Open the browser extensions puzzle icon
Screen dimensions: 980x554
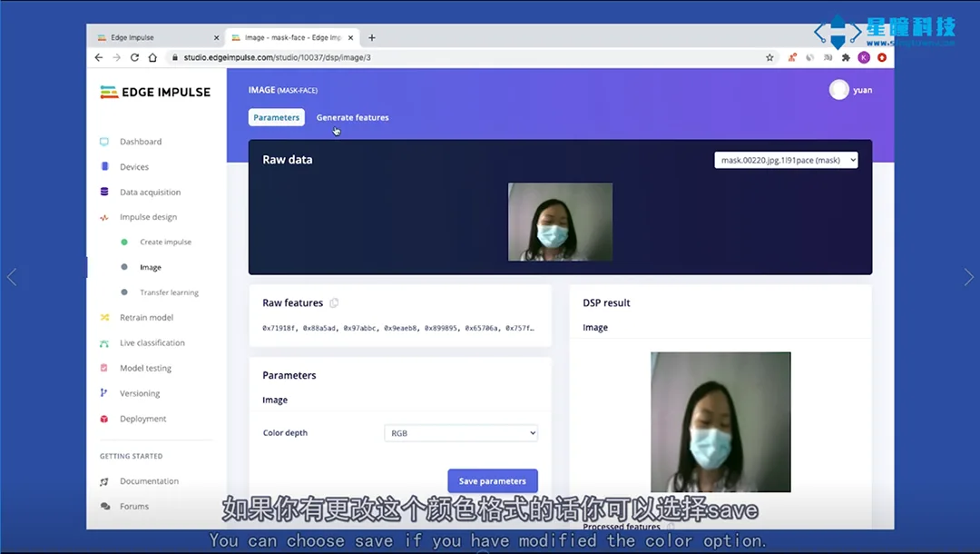846,57
